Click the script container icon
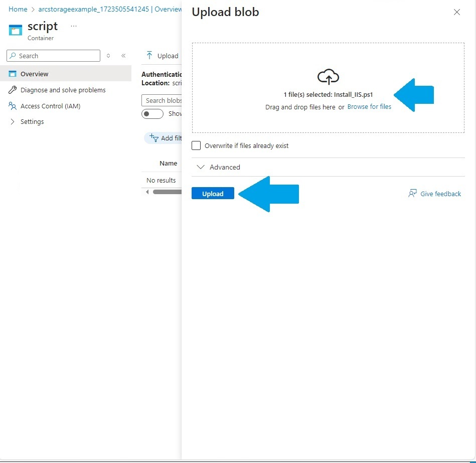This screenshot has height=463, width=476. point(16,30)
